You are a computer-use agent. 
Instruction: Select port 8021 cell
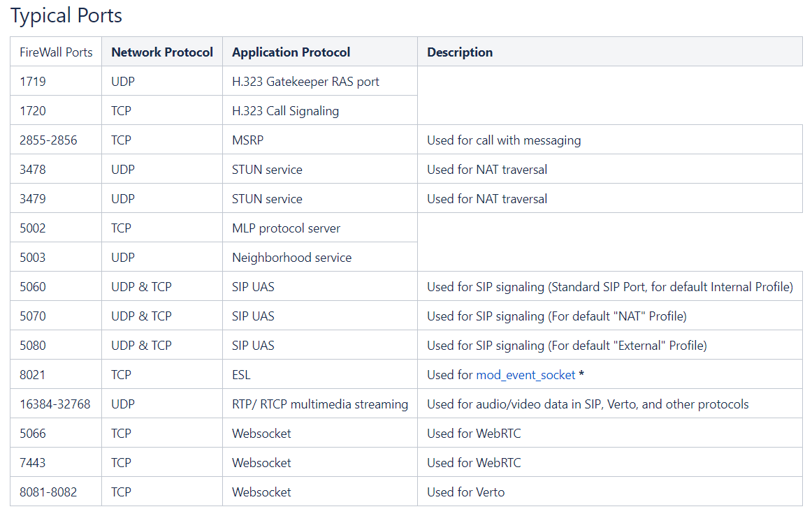[56, 375]
